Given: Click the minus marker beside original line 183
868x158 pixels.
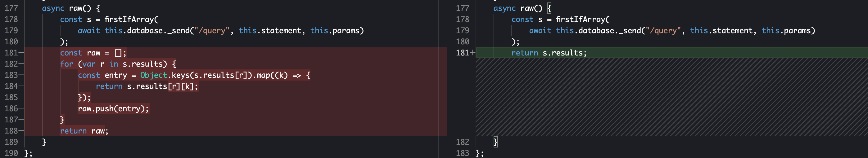Looking at the screenshot, I should point(21,75).
